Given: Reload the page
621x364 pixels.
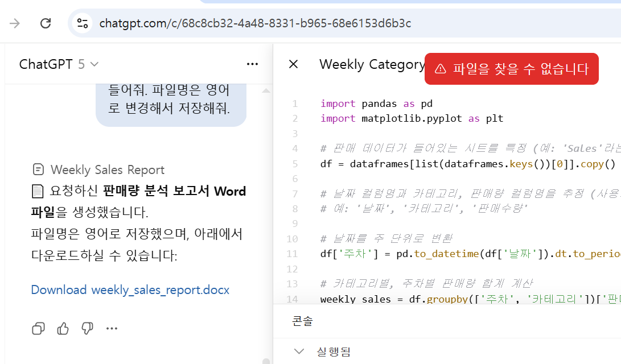Looking at the screenshot, I should [46, 23].
